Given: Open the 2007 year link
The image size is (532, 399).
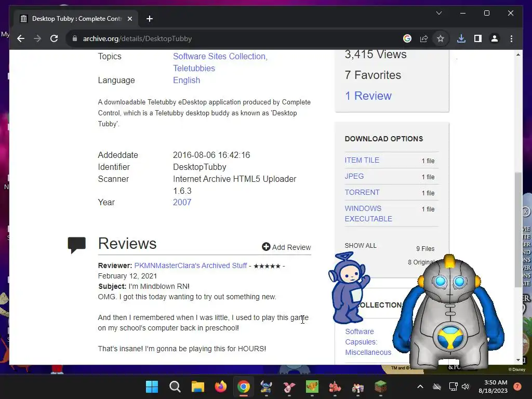Looking at the screenshot, I should 182,202.
